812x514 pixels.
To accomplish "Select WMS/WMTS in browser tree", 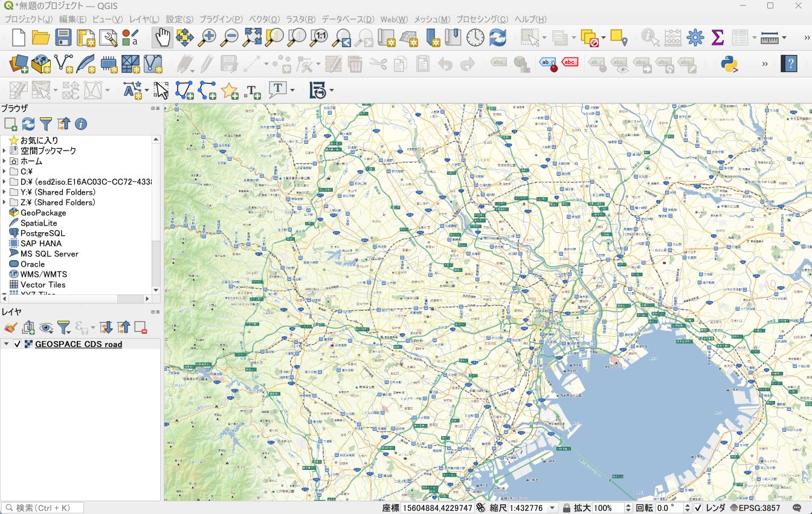I will pos(43,274).
